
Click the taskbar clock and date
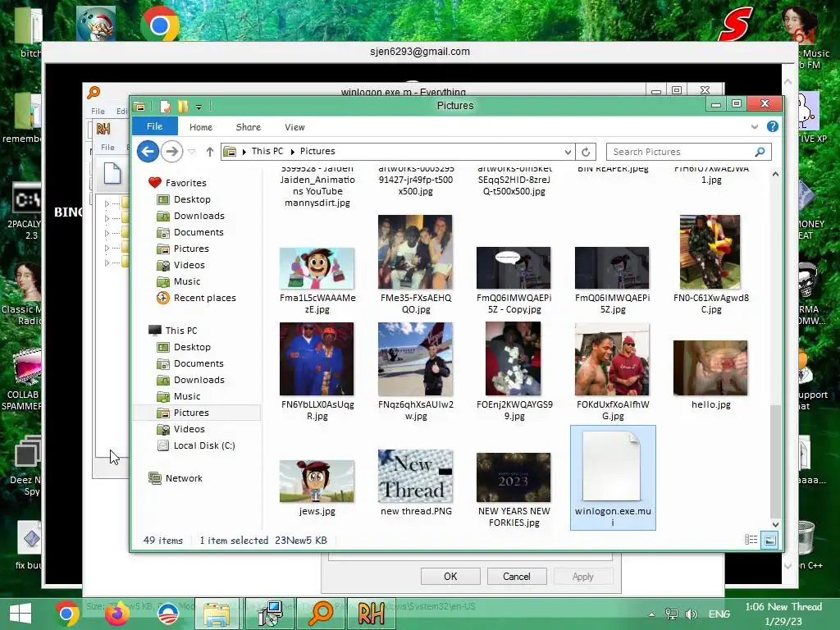click(x=783, y=614)
